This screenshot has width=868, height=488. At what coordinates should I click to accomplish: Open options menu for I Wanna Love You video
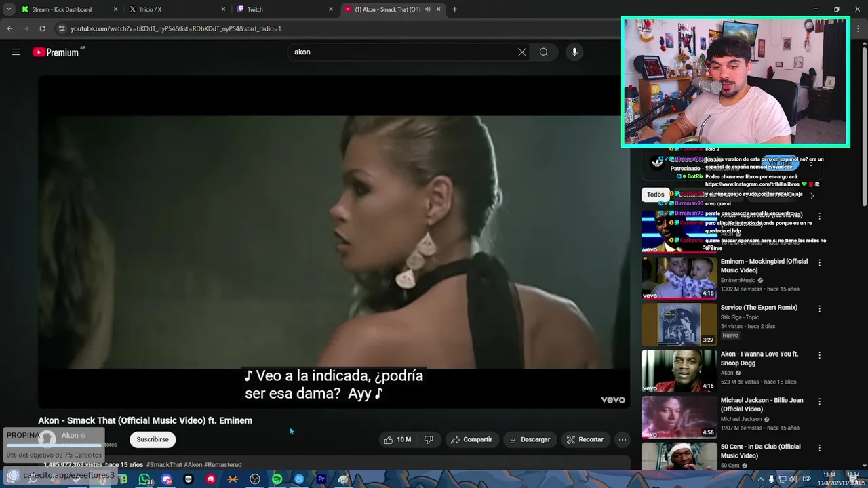(x=819, y=355)
